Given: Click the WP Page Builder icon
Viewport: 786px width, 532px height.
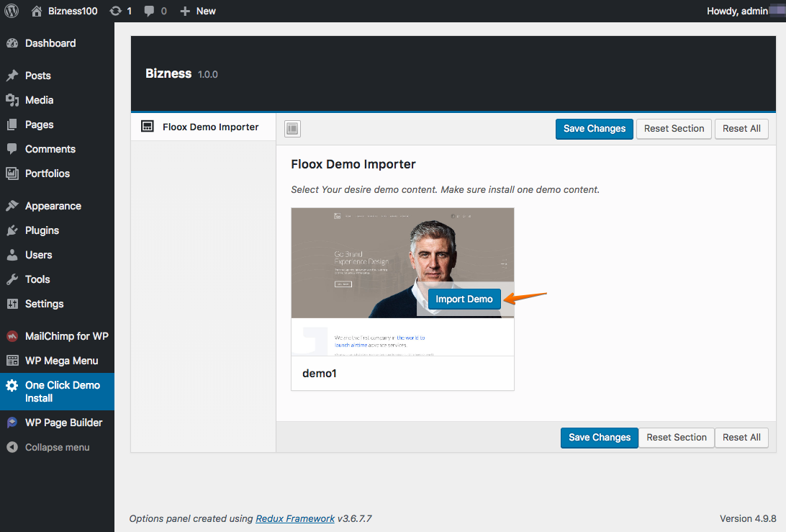Looking at the screenshot, I should [12, 423].
